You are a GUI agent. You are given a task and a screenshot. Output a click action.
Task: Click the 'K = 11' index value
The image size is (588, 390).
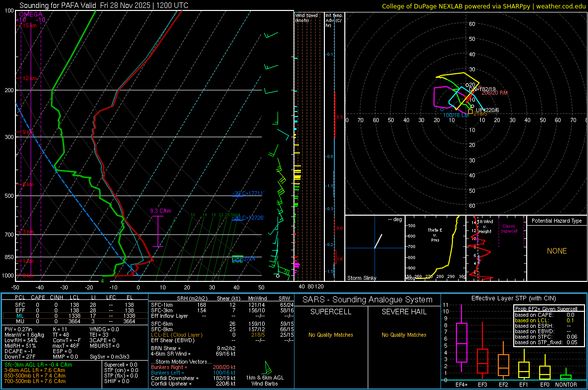coord(60,329)
